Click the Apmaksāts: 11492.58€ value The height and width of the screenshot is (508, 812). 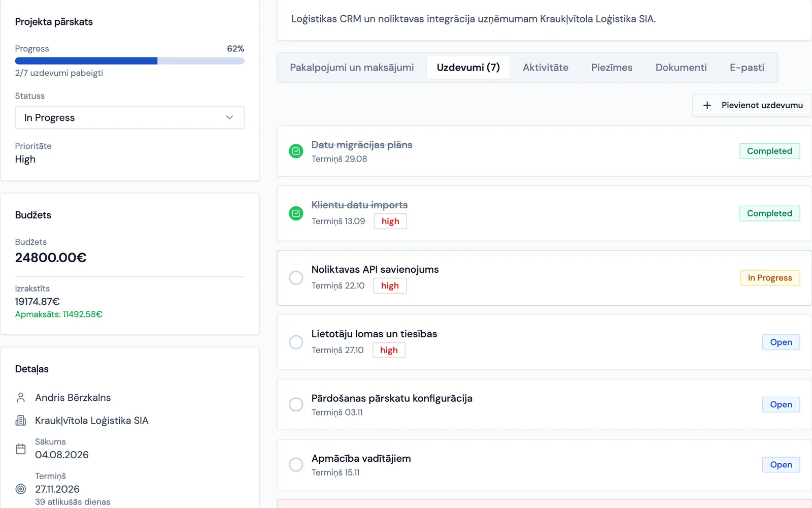click(x=59, y=314)
